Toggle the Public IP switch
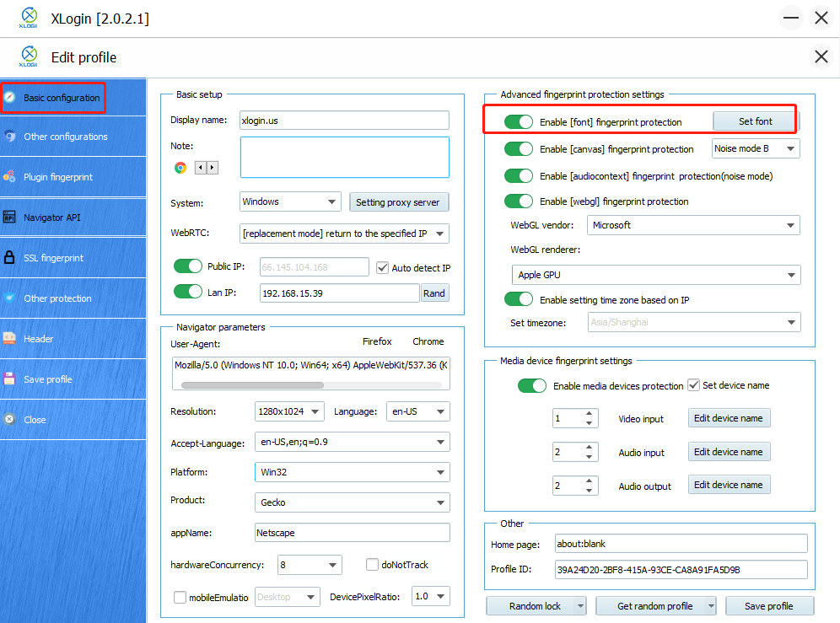Image resolution: width=840 pixels, height=623 pixels. click(187, 266)
